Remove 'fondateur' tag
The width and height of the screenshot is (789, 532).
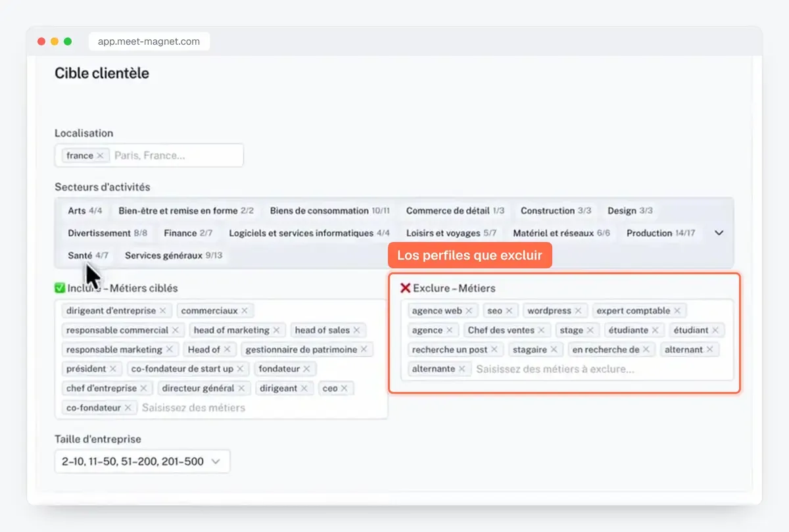(x=306, y=369)
